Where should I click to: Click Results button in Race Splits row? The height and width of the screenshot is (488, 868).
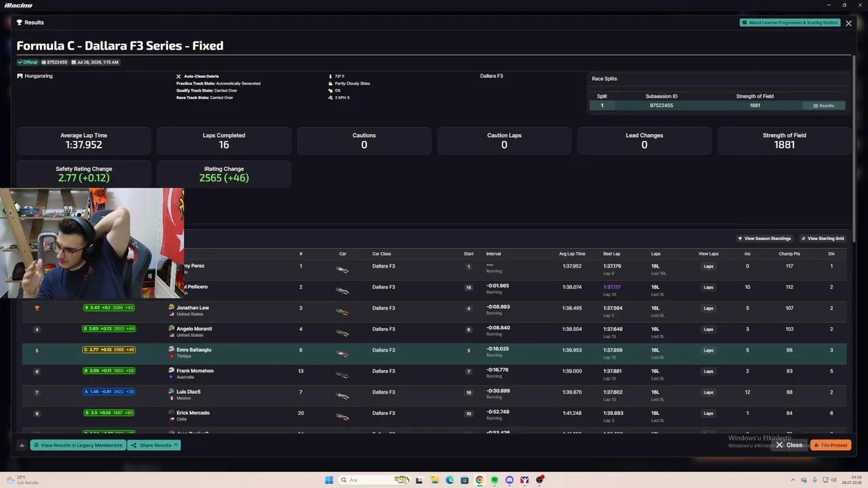click(824, 106)
